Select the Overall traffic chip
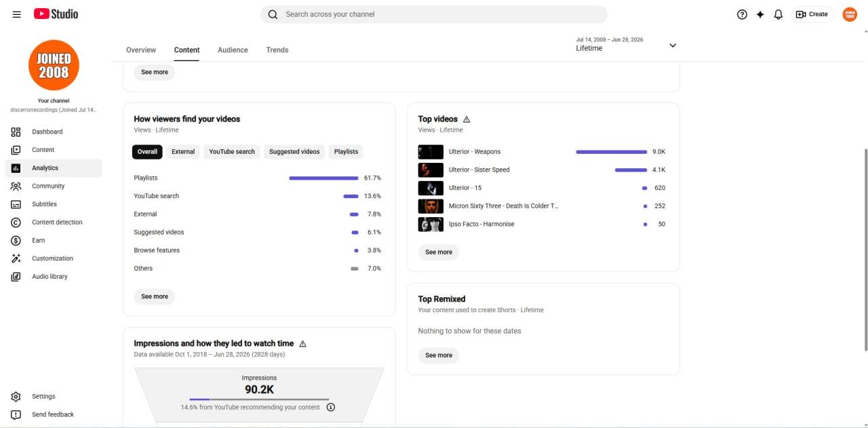The image size is (868, 428). [147, 152]
